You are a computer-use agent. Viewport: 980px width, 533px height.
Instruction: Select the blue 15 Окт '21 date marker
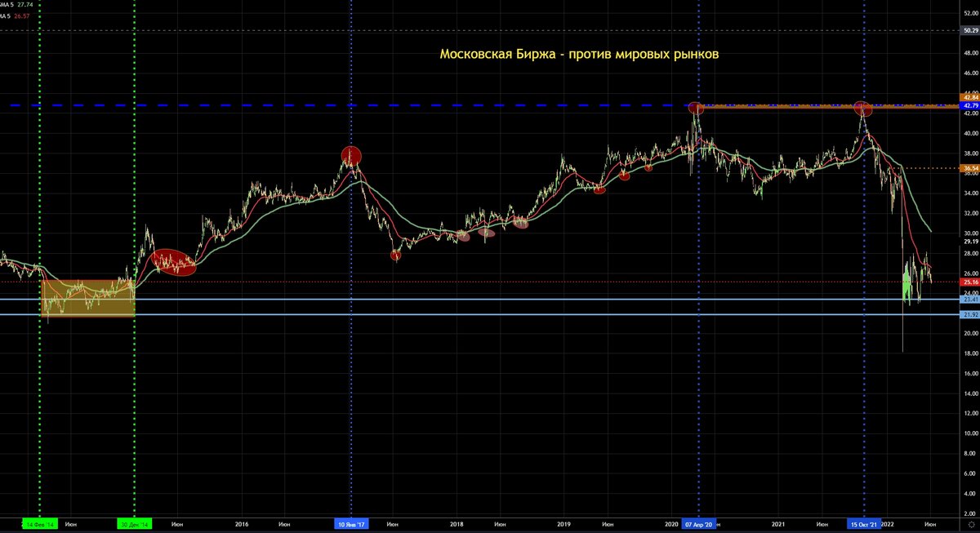(x=864, y=523)
